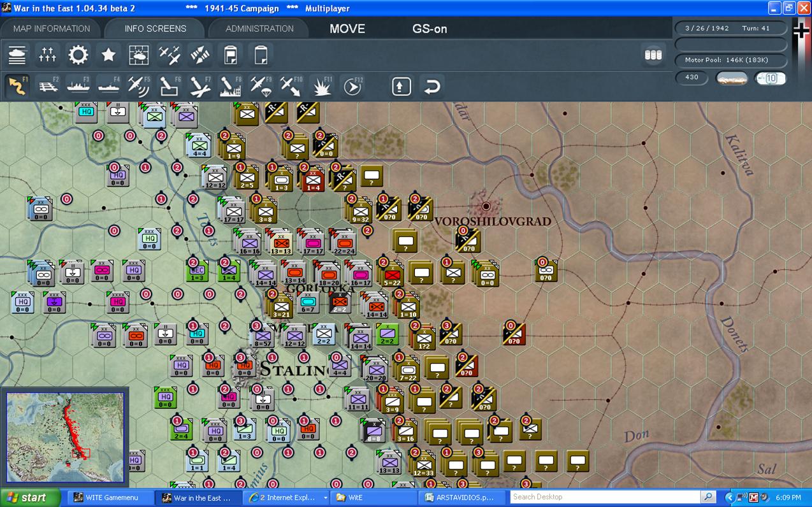Open the production gear icon
812x507 pixels.
78,55
